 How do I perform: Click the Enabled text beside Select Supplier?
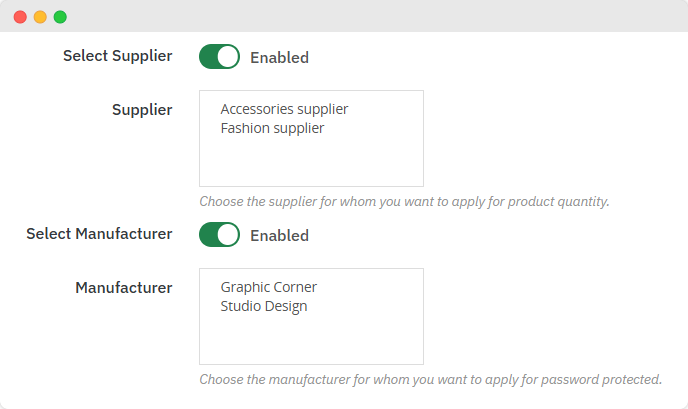[x=279, y=58]
